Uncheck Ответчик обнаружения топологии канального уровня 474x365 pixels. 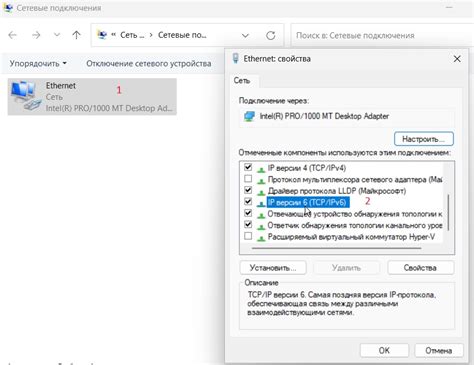248,224
